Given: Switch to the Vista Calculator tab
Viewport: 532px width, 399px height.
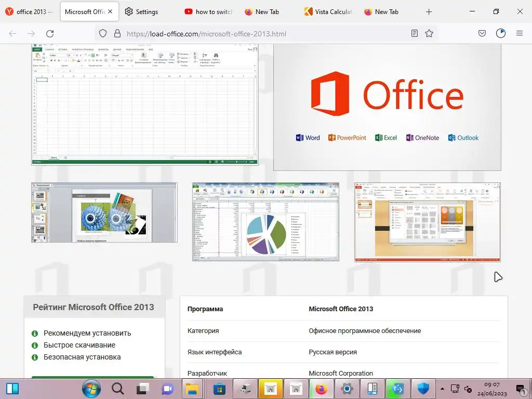Looking at the screenshot, I should point(328,11).
